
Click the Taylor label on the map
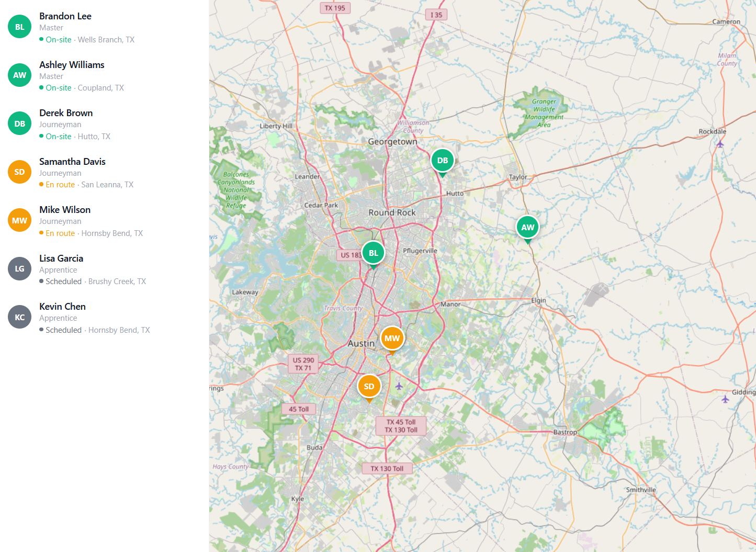click(518, 177)
